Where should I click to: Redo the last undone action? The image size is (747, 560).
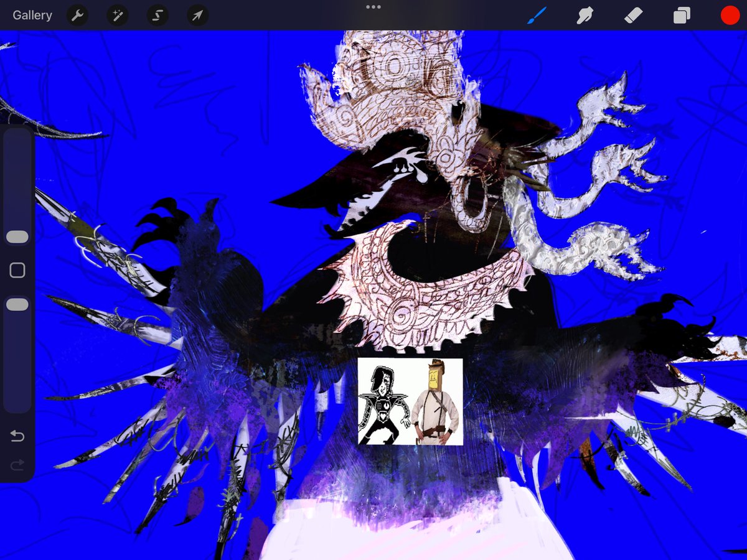17,464
